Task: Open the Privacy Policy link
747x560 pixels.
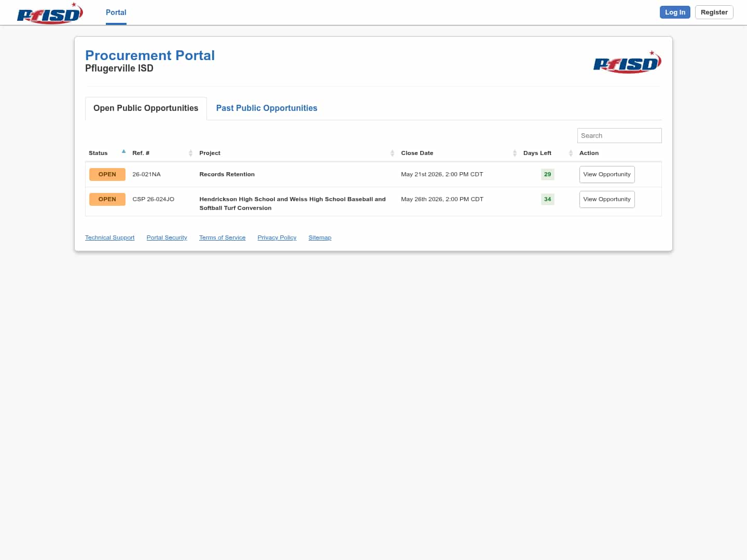Action: [x=277, y=237]
